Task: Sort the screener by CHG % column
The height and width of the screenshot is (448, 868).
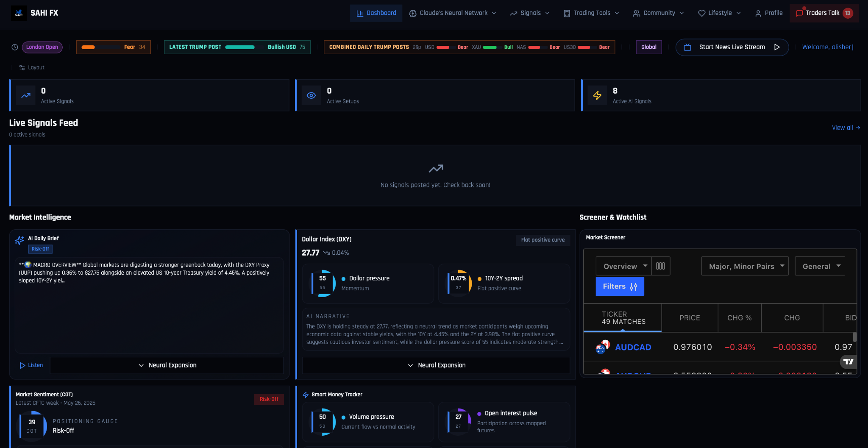Action: (x=740, y=318)
